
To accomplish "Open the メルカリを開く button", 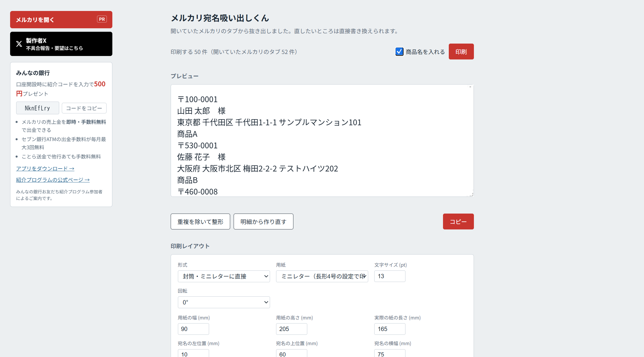I will pos(61,20).
